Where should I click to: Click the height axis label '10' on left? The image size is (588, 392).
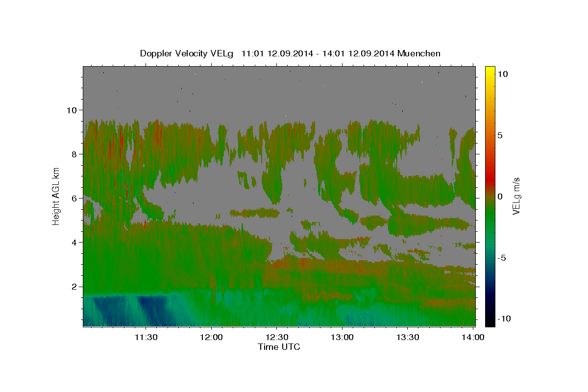(73, 110)
